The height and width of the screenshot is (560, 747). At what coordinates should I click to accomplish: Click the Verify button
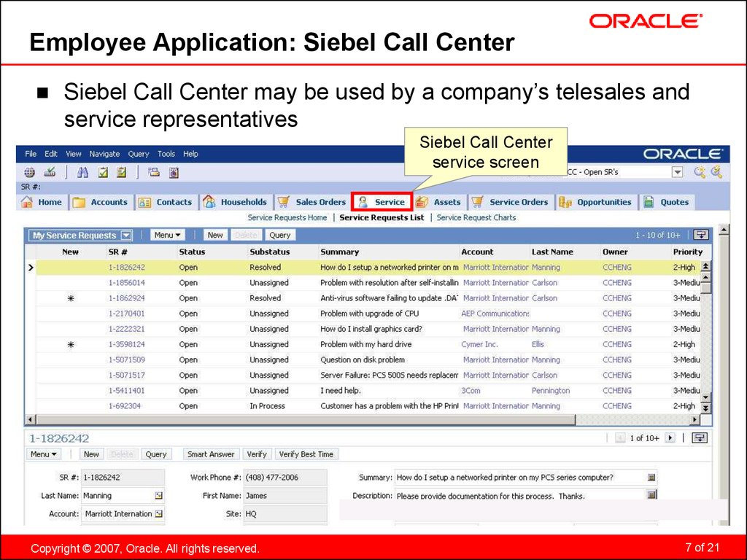coord(257,454)
